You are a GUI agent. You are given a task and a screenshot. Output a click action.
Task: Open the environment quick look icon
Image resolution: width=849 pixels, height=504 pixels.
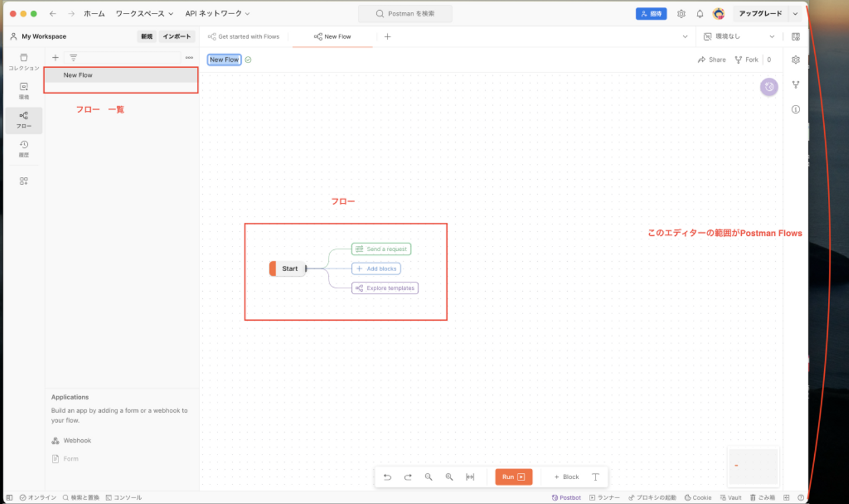pyautogui.click(x=796, y=37)
